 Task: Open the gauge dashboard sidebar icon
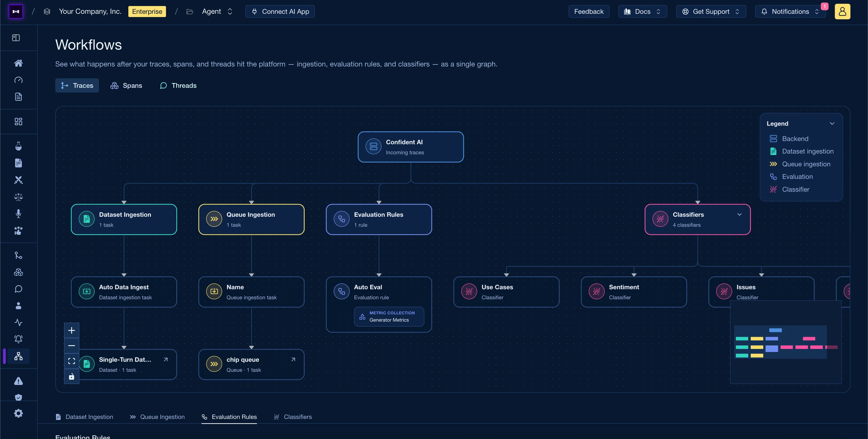18,80
